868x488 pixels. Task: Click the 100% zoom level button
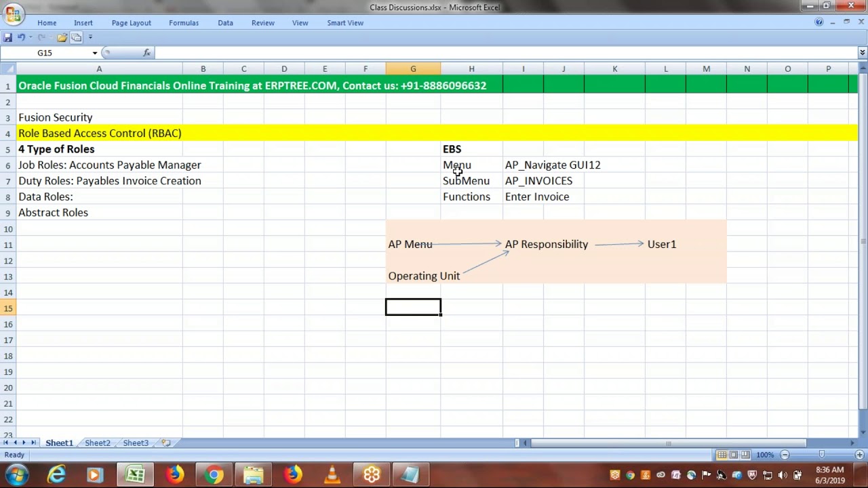(x=765, y=455)
